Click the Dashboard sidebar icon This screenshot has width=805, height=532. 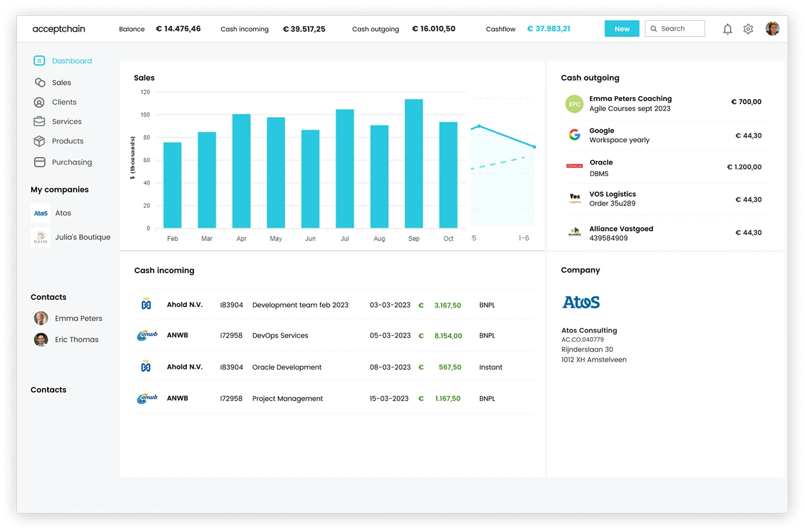39,61
